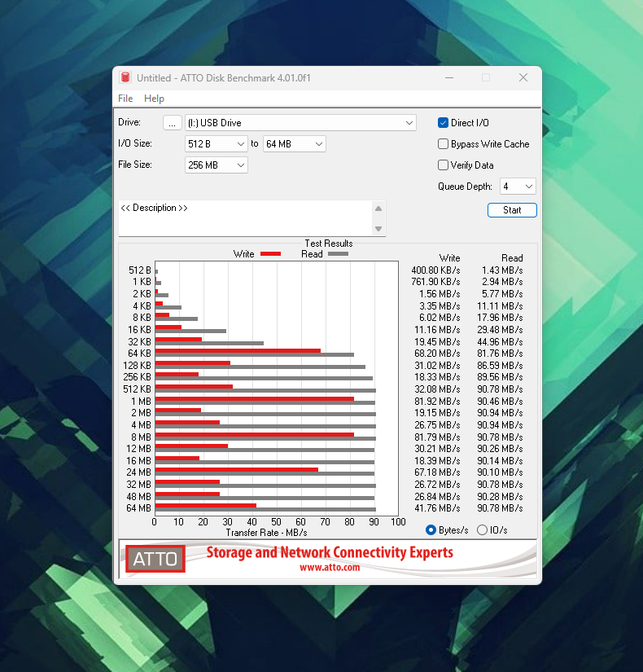Click the www.atto.com link in banner

tap(330, 568)
